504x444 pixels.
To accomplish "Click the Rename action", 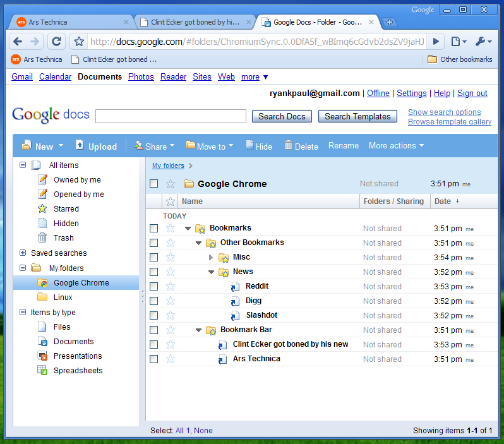I will coord(344,146).
